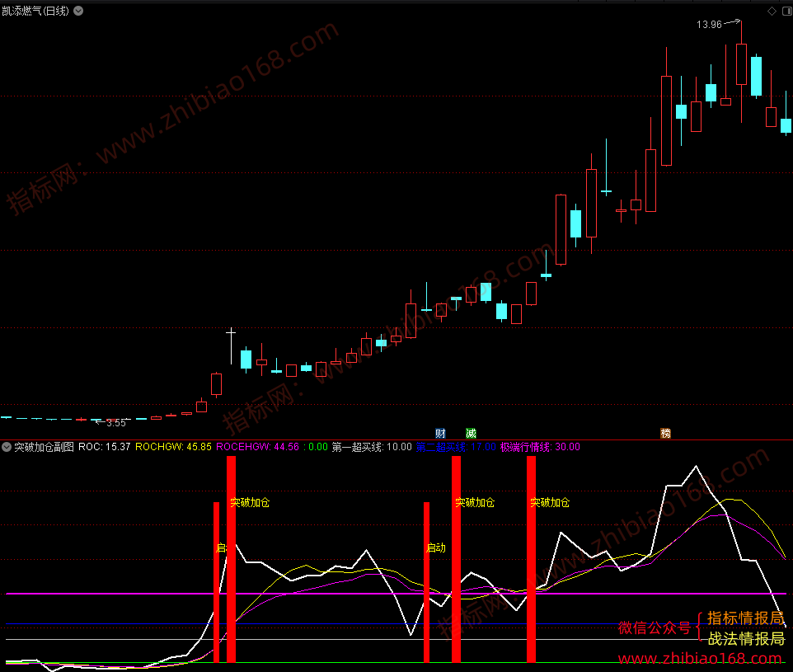Screen dimensions: 793x672
Task: Select the 极端行情线: 30.00 label
Action: (x=540, y=447)
